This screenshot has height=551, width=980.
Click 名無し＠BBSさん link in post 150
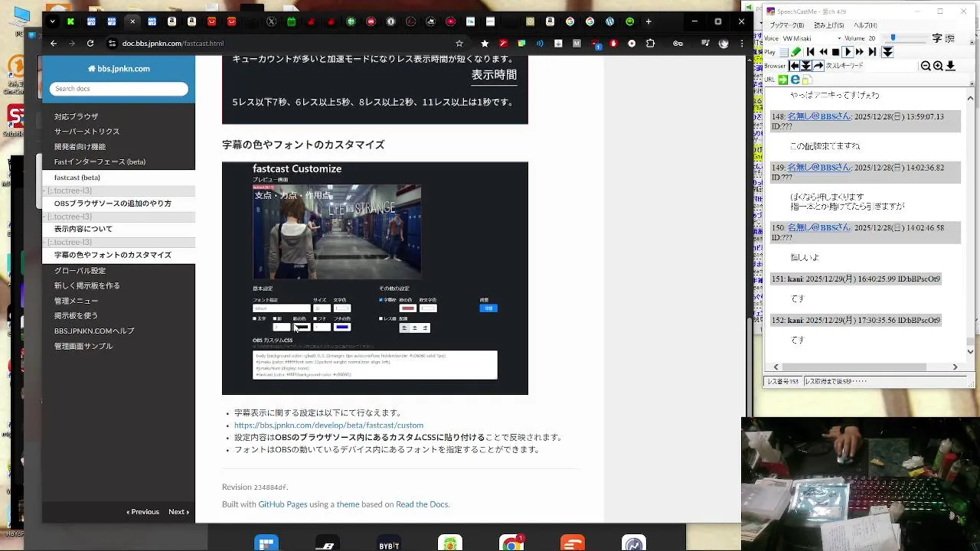click(820, 228)
